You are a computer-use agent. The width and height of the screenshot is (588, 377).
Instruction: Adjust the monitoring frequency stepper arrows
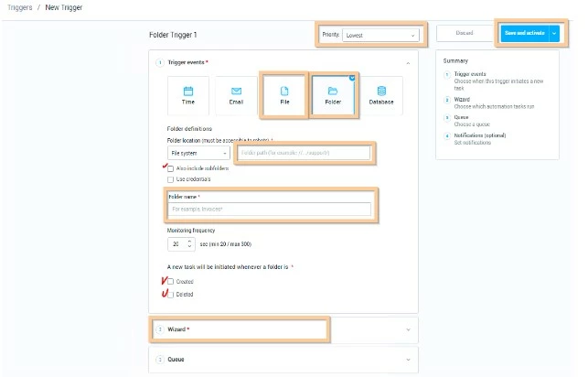pos(189,244)
